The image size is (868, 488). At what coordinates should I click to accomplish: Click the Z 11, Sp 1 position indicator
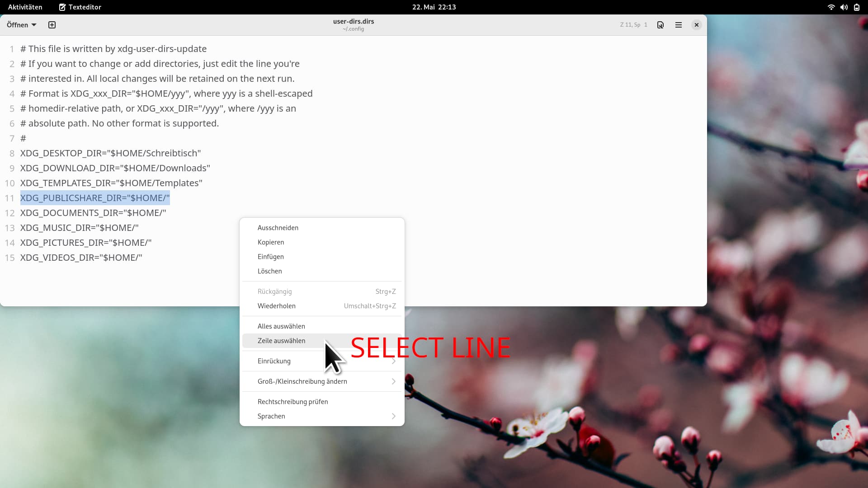tap(633, 25)
